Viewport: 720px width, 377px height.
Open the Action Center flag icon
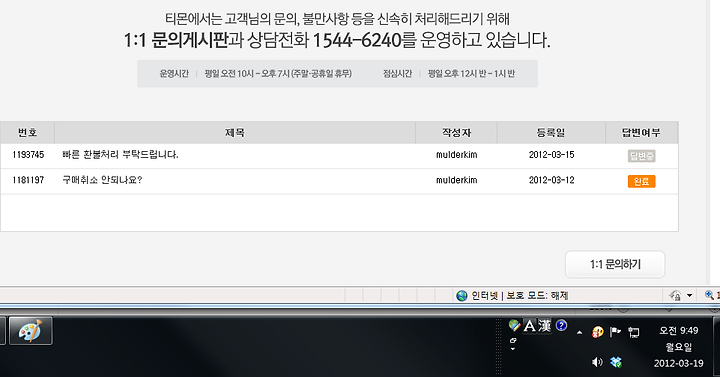[615, 332]
